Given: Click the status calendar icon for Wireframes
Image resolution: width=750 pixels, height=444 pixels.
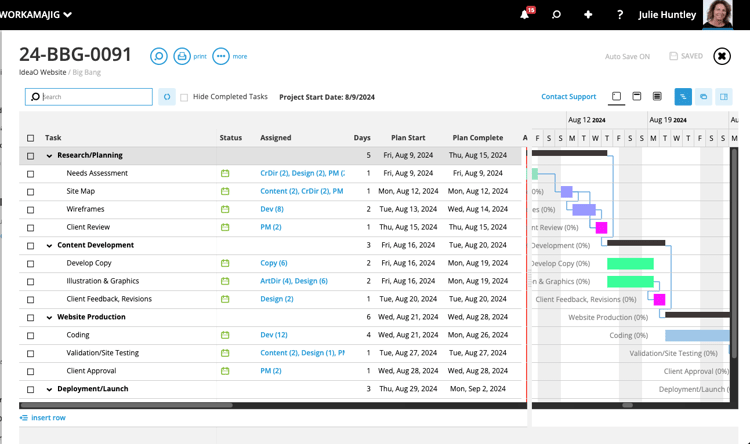Looking at the screenshot, I should coord(225,210).
